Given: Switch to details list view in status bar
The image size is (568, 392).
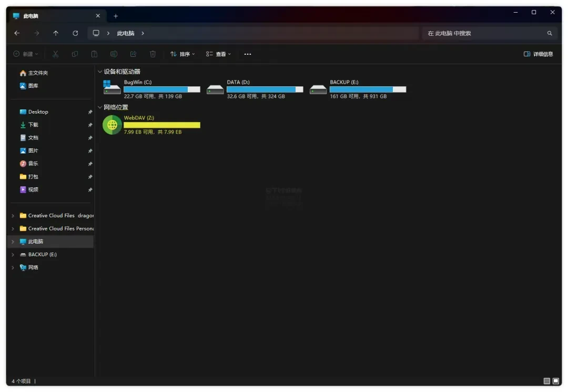Looking at the screenshot, I should [x=546, y=381].
